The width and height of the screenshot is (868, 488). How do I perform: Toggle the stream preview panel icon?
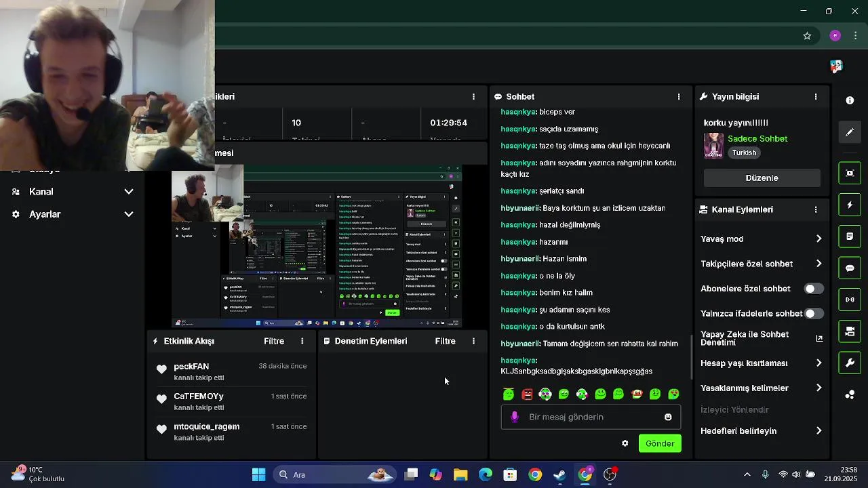[x=850, y=173]
